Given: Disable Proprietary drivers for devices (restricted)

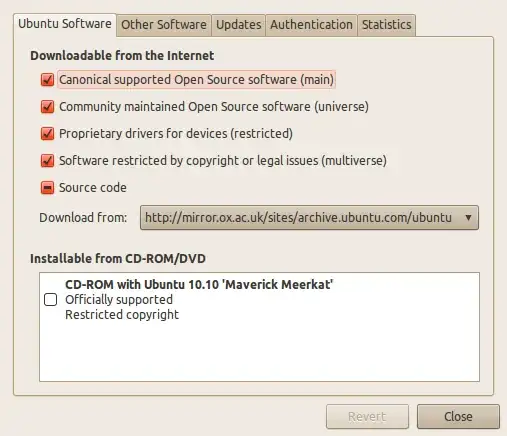Looking at the screenshot, I should pos(47,134).
